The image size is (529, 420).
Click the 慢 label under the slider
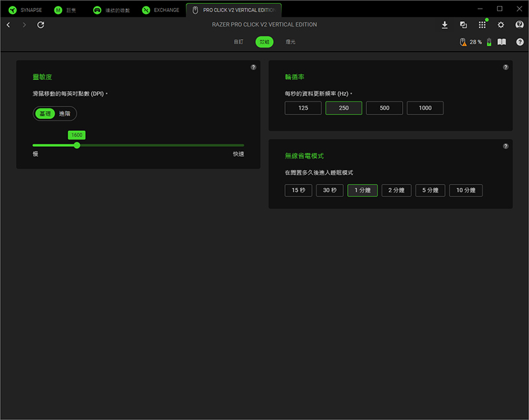tap(36, 154)
